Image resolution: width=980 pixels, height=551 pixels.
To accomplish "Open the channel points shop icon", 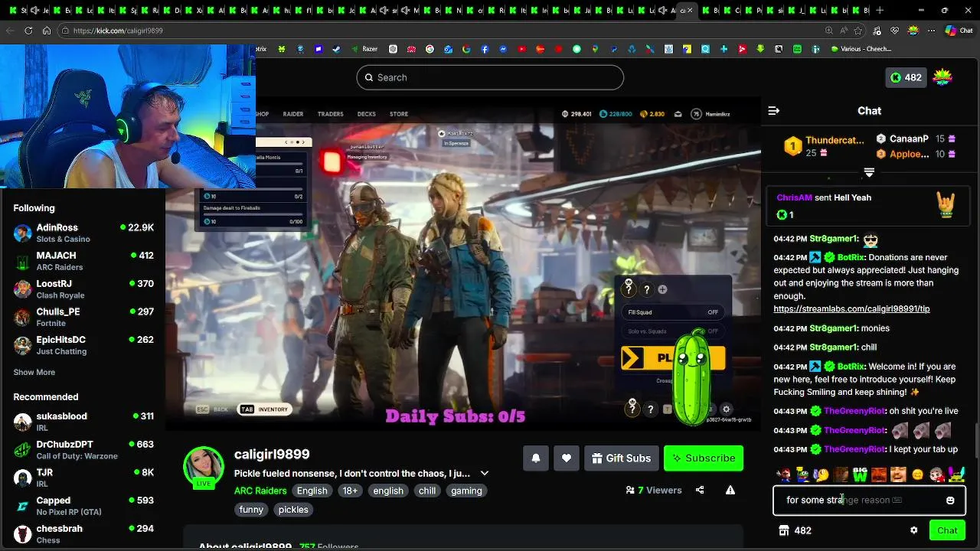I will coord(784,530).
